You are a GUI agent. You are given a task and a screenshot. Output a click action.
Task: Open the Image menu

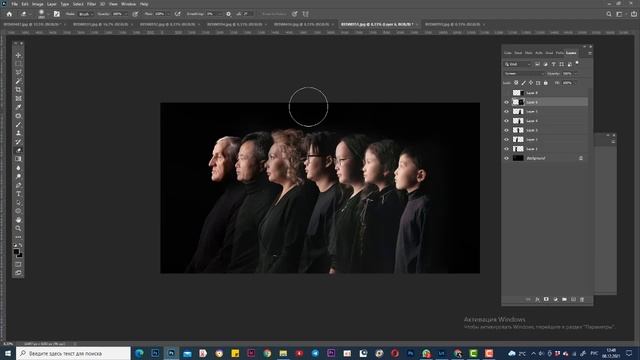[38, 4]
